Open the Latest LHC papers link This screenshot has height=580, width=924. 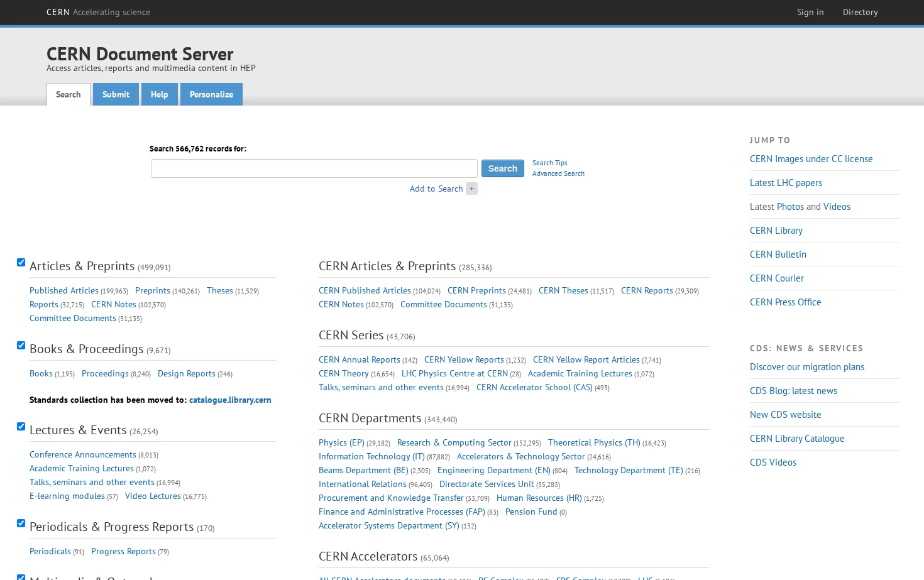pyautogui.click(x=786, y=183)
